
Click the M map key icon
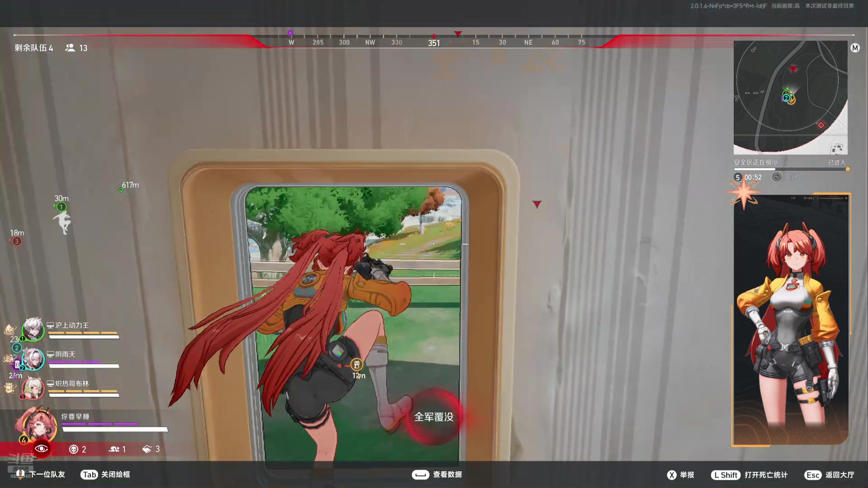coord(855,48)
